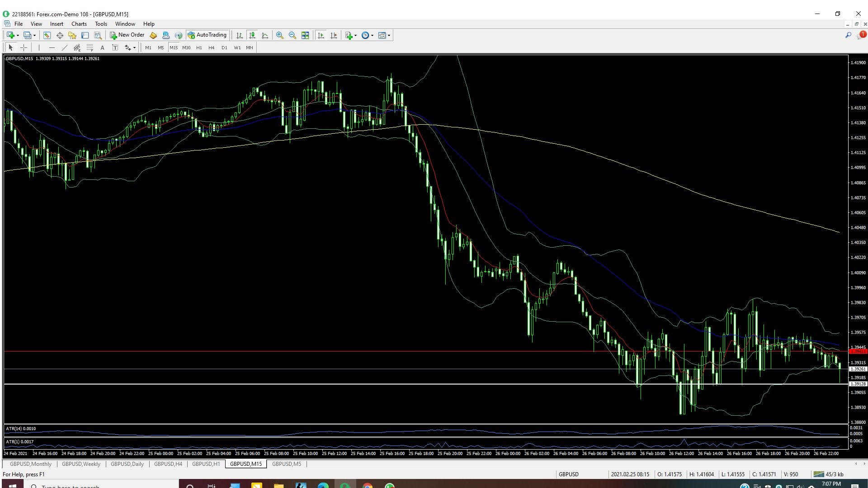Select the Trendline tool

tap(65, 47)
